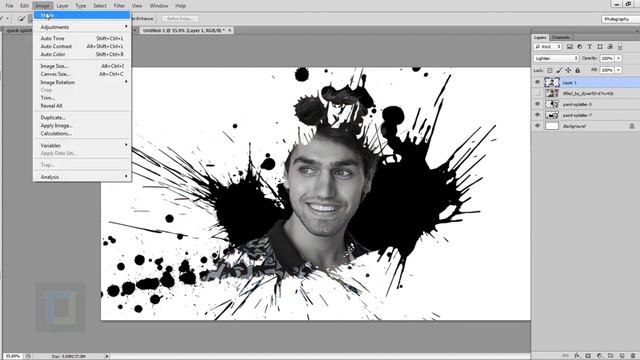Choose Trim menu item

coord(82,98)
